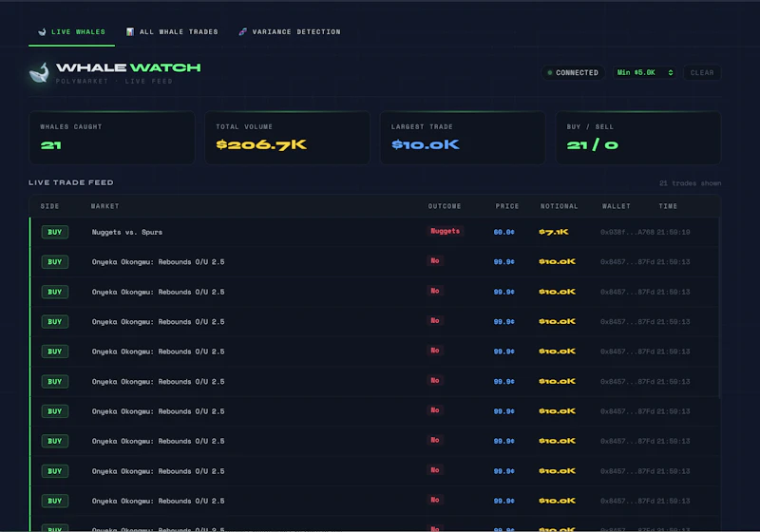Click the chart icon beside All Whale Trades
Screen dimensions: 760x532
(x=130, y=32)
